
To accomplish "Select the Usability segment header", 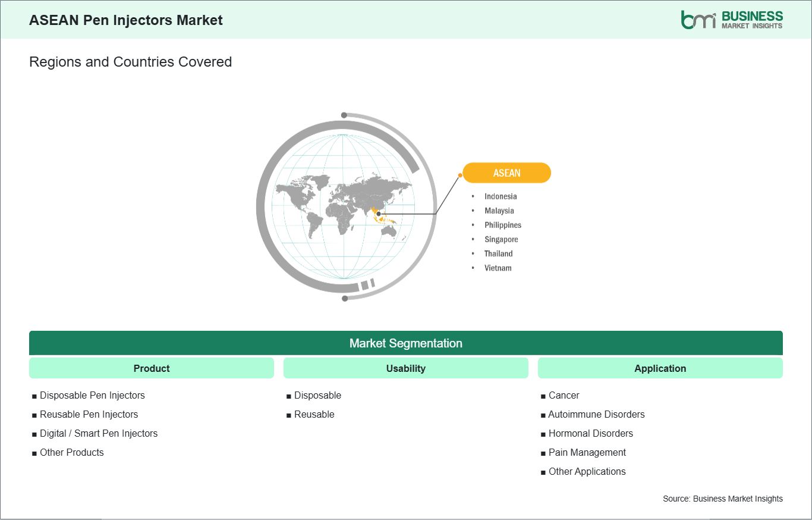I will coord(406,368).
